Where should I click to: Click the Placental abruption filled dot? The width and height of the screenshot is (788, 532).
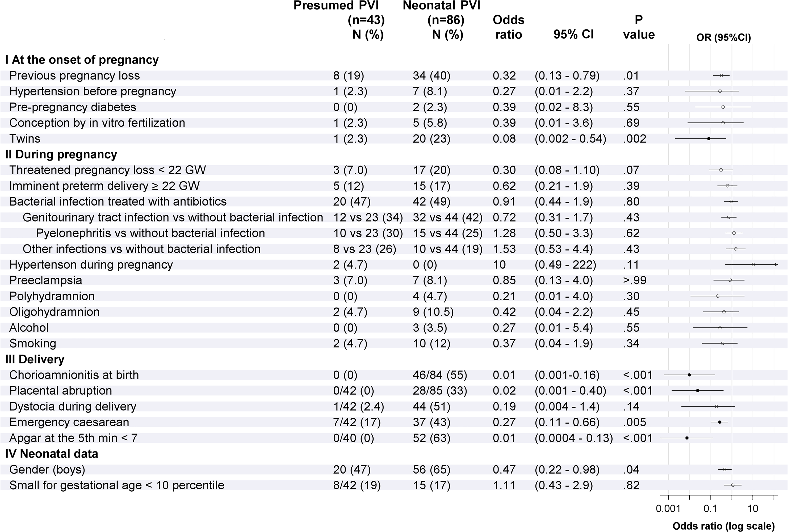click(697, 390)
